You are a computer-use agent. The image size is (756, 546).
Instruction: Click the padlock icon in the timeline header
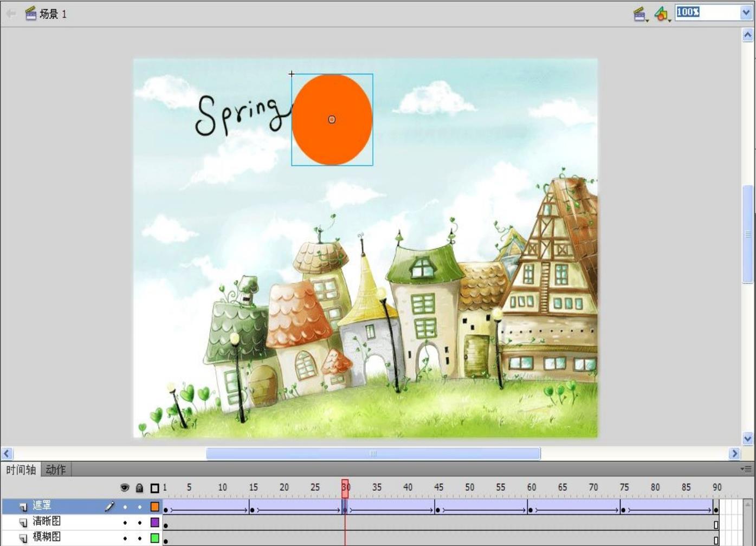pyautogui.click(x=139, y=488)
